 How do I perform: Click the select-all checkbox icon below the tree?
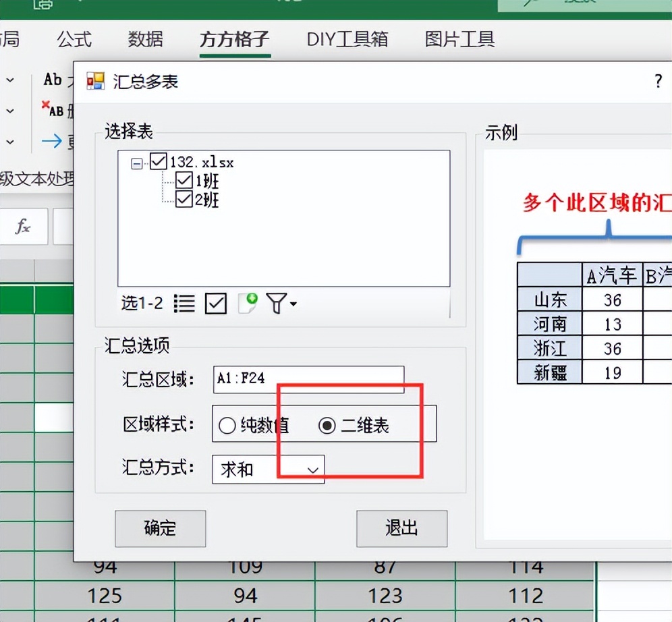tap(215, 303)
